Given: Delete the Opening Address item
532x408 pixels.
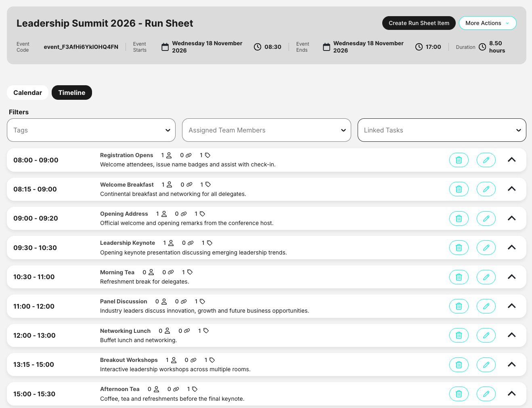Looking at the screenshot, I should click(x=459, y=219).
